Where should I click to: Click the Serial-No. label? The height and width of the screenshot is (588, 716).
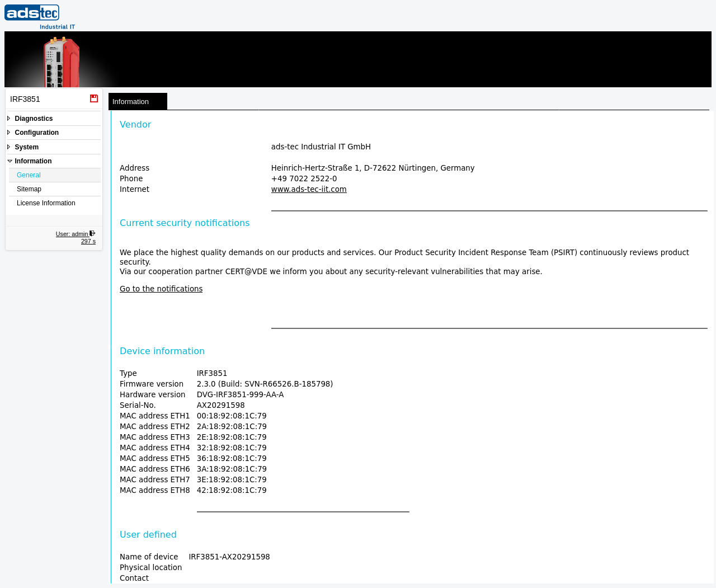[x=138, y=405]
